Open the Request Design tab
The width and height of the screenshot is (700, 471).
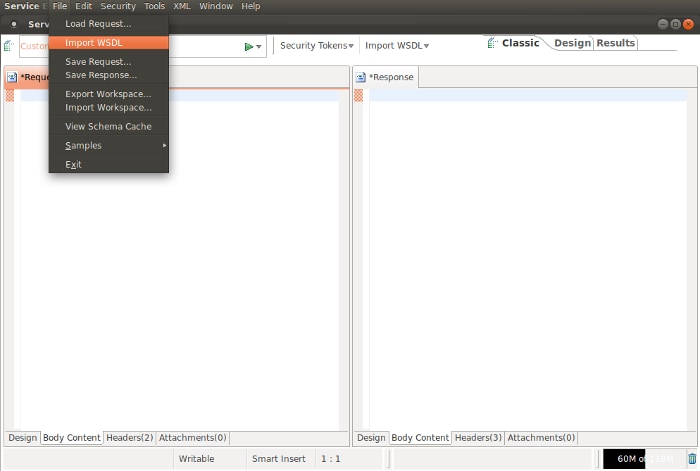point(22,438)
